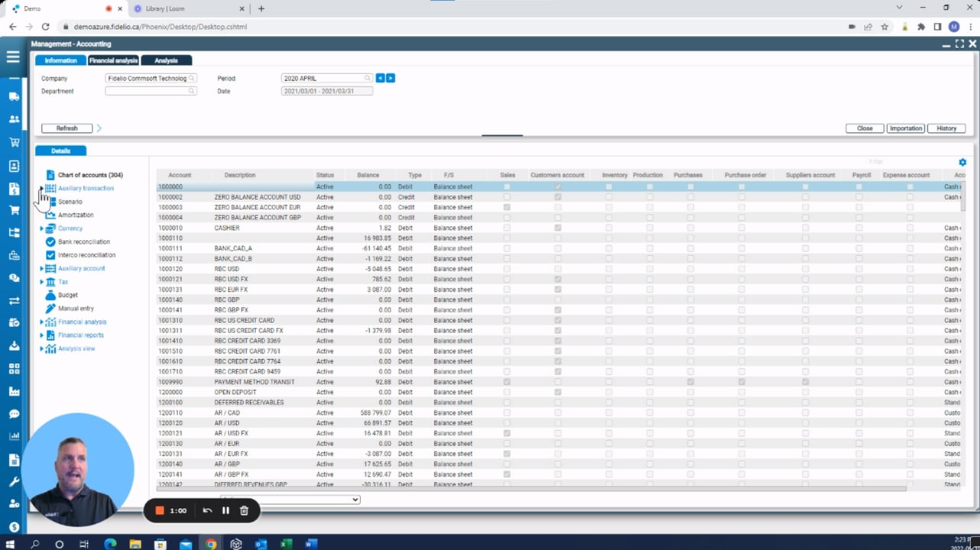Stop the Loom recording
980x550 pixels.
[160, 510]
